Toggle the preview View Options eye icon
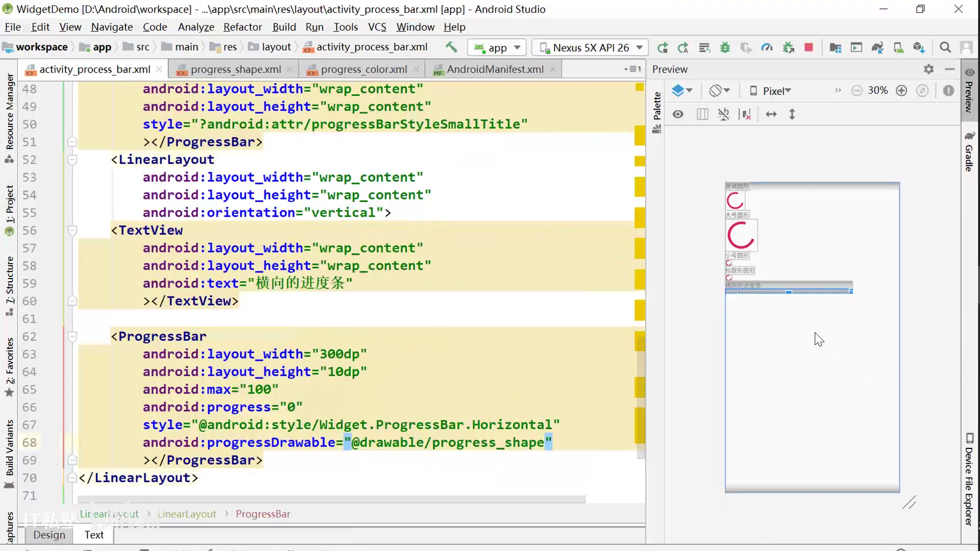The width and height of the screenshot is (980, 551). 678,114
